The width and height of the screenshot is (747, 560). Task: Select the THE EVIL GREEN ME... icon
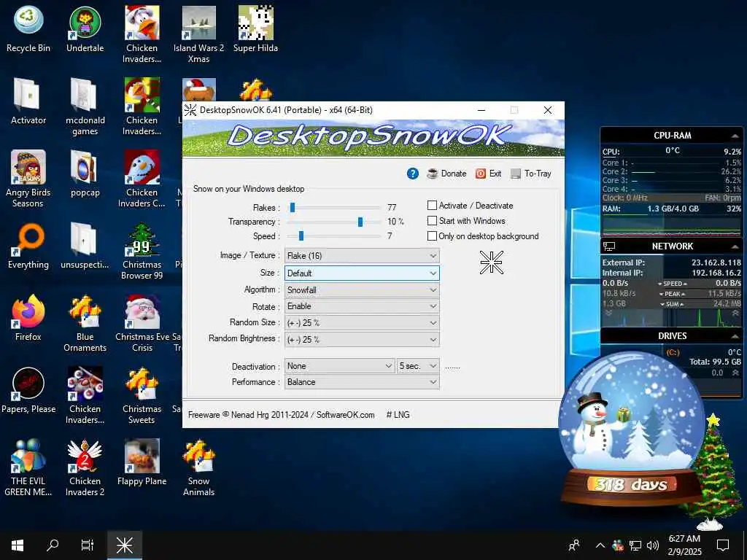(x=28, y=468)
